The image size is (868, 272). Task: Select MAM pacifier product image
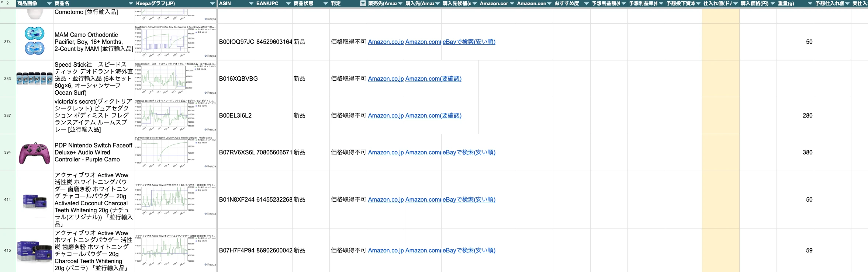click(x=35, y=41)
